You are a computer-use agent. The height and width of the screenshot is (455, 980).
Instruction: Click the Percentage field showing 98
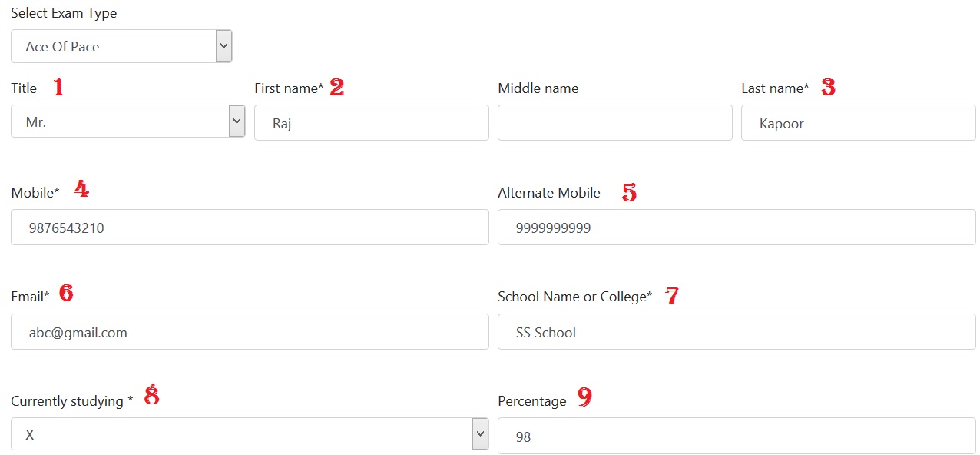(x=737, y=436)
